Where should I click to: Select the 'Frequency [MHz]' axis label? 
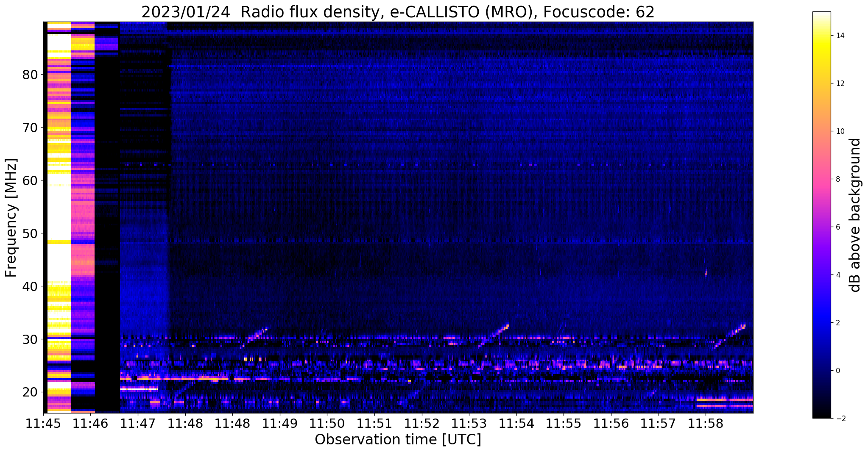pos(11,217)
